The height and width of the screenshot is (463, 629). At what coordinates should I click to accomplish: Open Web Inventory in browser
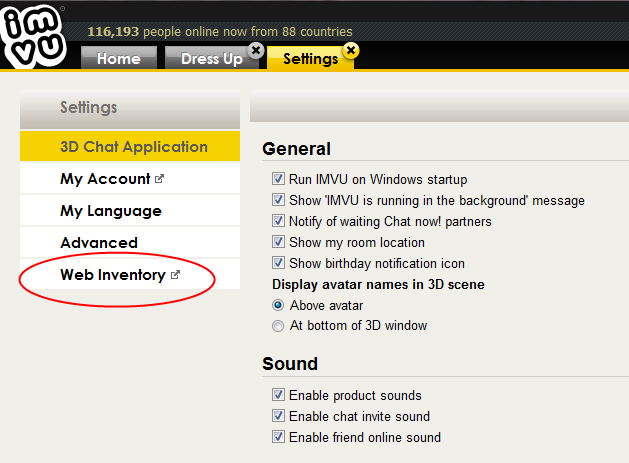(x=130, y=274)
